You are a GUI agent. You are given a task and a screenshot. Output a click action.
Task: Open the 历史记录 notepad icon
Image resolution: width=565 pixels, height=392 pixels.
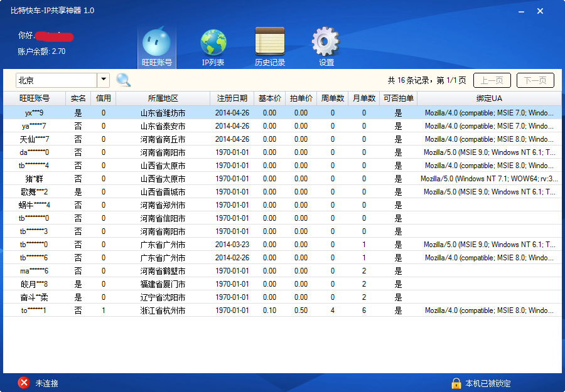tap(269, 41)
